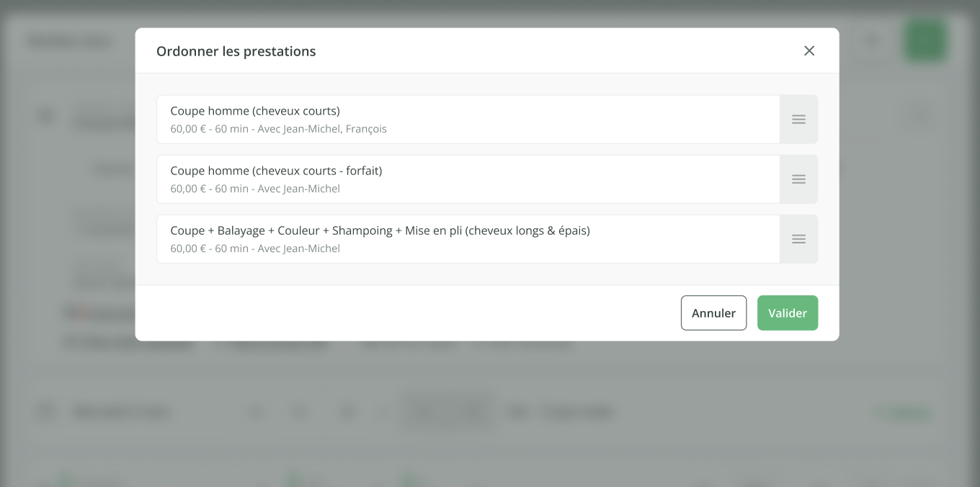Click Avec Jean-Michel under the forfait service
980x487 pixels.
(298, 189)
